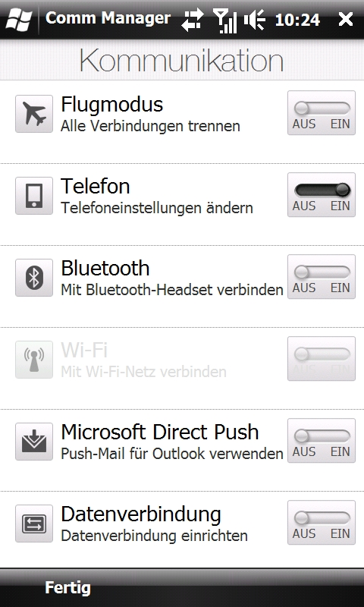The image size is (364, 607).
Task: Turn off the Telefon switch
Action: 322,194
